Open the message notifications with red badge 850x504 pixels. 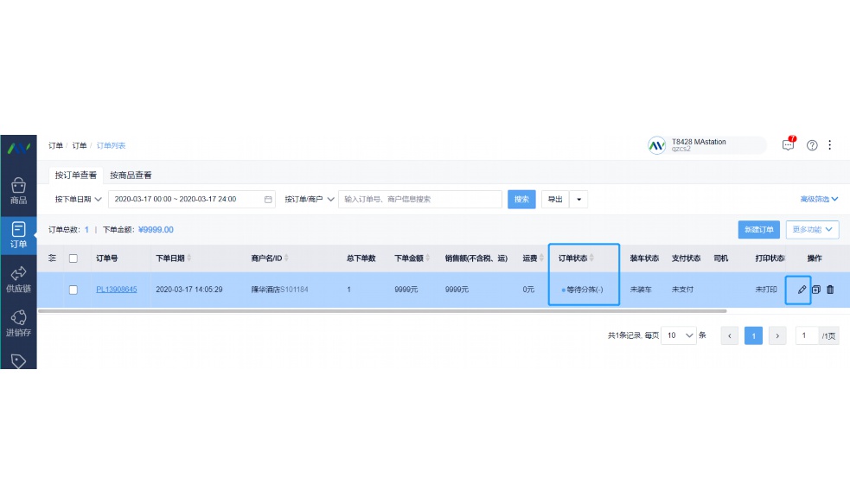[789, 145]
